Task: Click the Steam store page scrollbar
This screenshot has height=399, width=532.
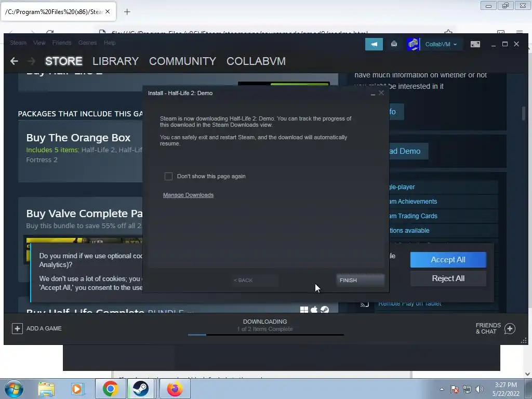Action: click(524, 113)
